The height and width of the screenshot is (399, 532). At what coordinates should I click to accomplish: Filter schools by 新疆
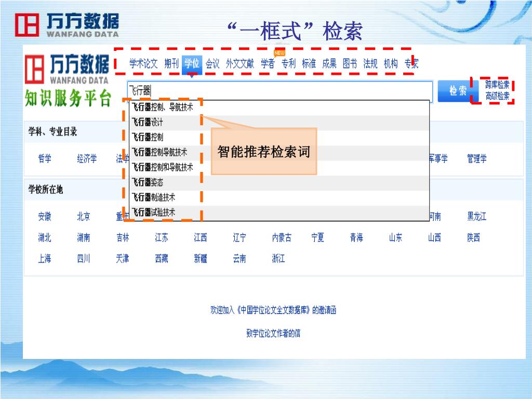coord(201,259)
